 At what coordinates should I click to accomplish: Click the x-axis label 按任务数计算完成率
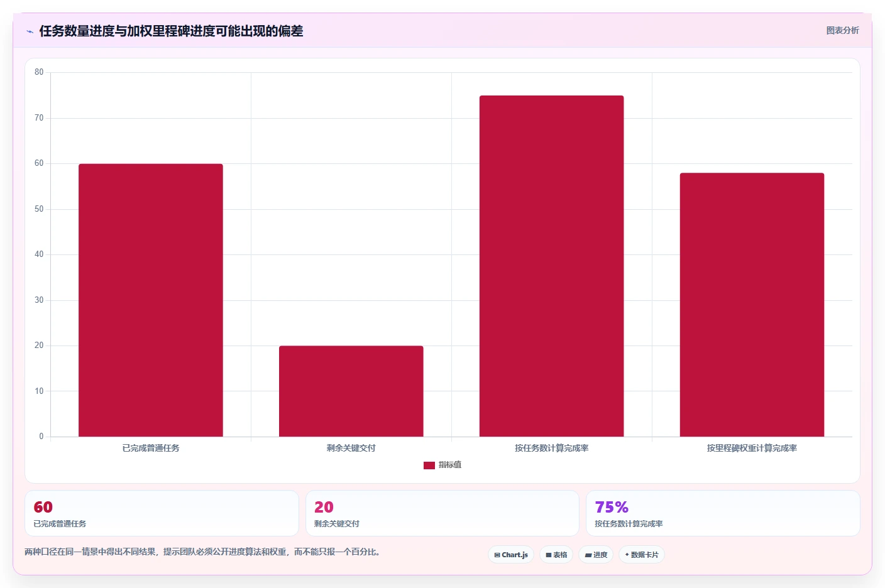(x=552, y=448)
